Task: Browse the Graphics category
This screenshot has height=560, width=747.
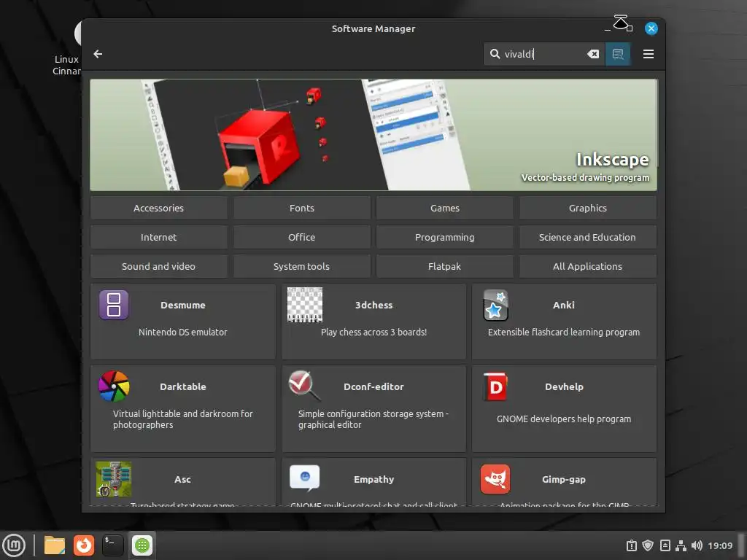Action: click(587, 208)
